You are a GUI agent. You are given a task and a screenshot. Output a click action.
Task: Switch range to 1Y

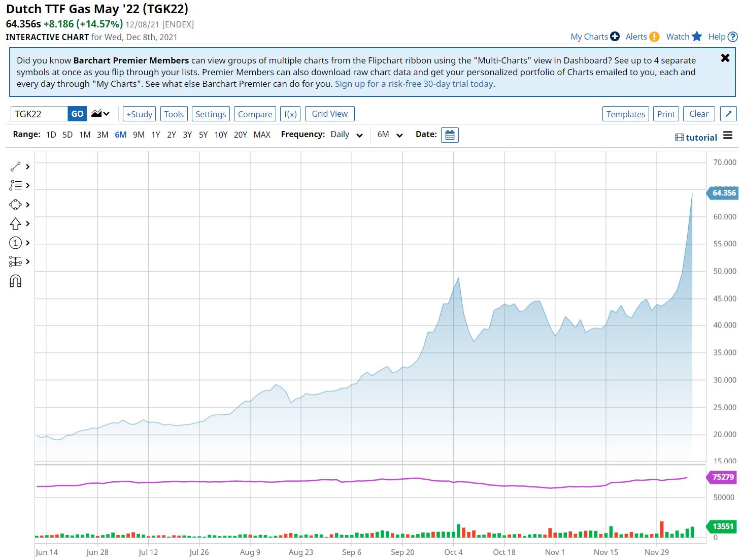tap(155, 135)
